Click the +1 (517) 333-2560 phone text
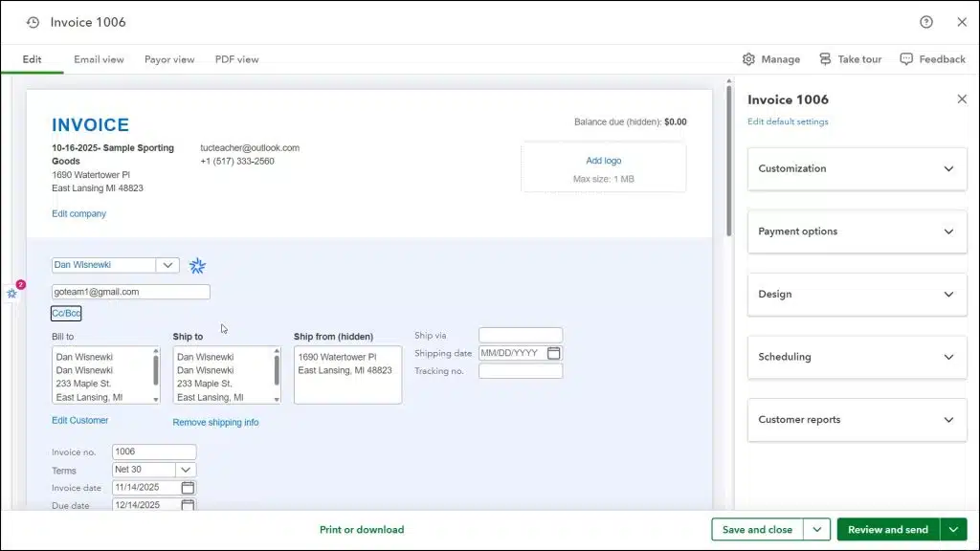Viewport: 980px width, 551px height. 237,161
